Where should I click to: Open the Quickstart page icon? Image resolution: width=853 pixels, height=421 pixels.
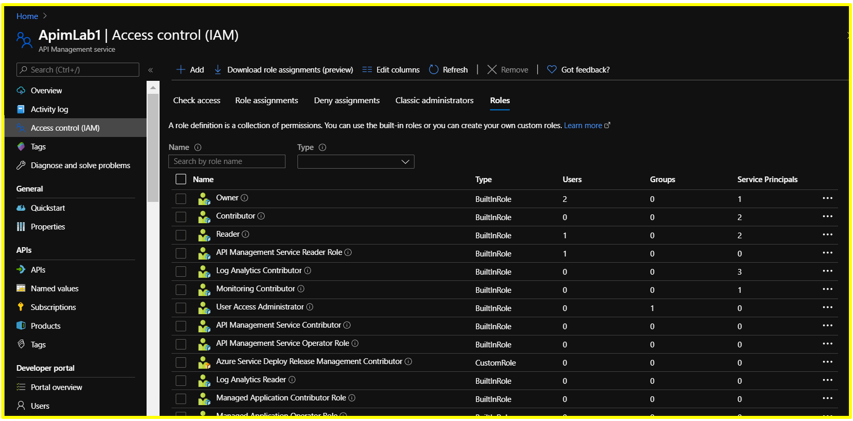[21, 208]
